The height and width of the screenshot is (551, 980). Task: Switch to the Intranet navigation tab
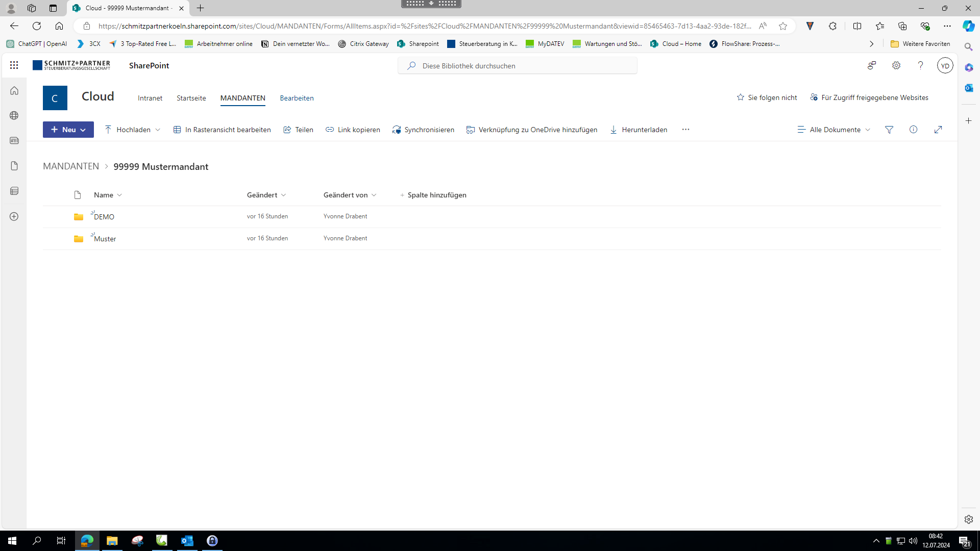pyautogui.click(x=150, y=98)
